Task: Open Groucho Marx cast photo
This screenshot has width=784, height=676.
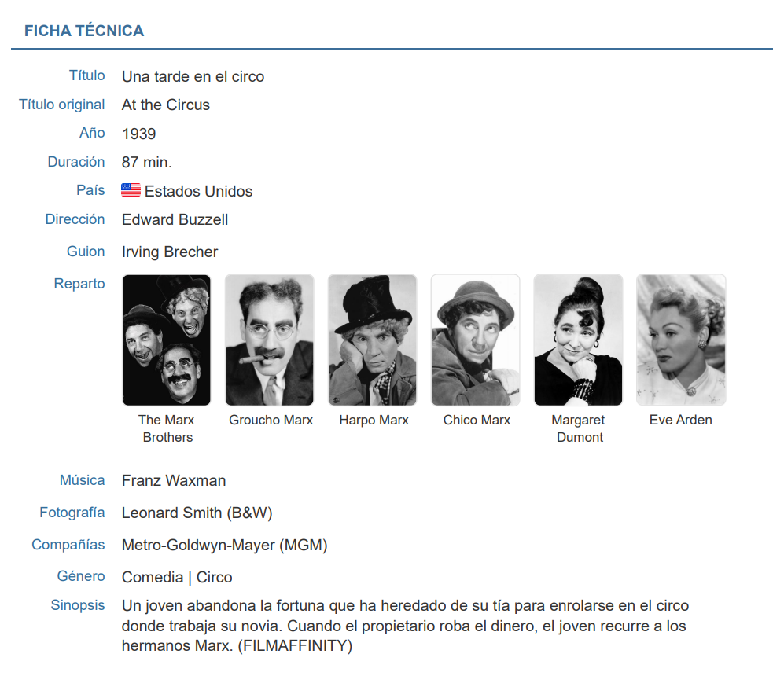Action: [x=270, y=340]
